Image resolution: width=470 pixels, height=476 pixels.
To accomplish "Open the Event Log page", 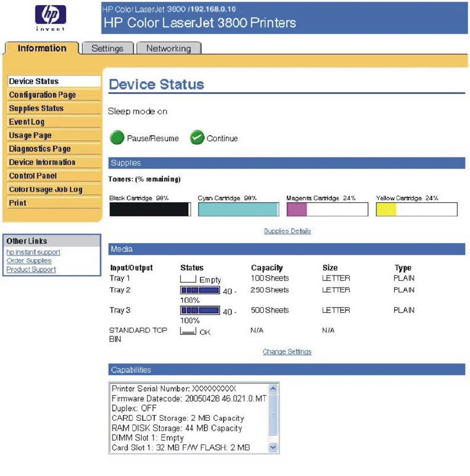I will point(54,122).
